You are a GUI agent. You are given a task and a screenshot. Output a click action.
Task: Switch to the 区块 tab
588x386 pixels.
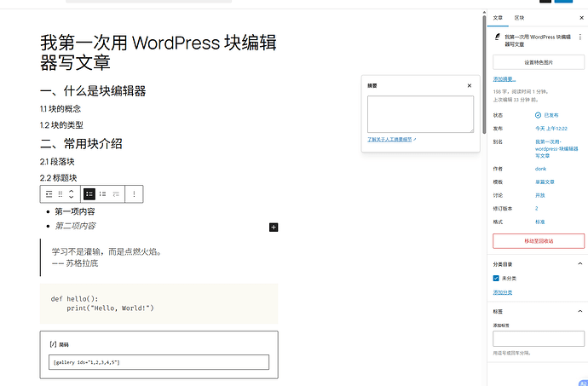click(x=519, y=18)
